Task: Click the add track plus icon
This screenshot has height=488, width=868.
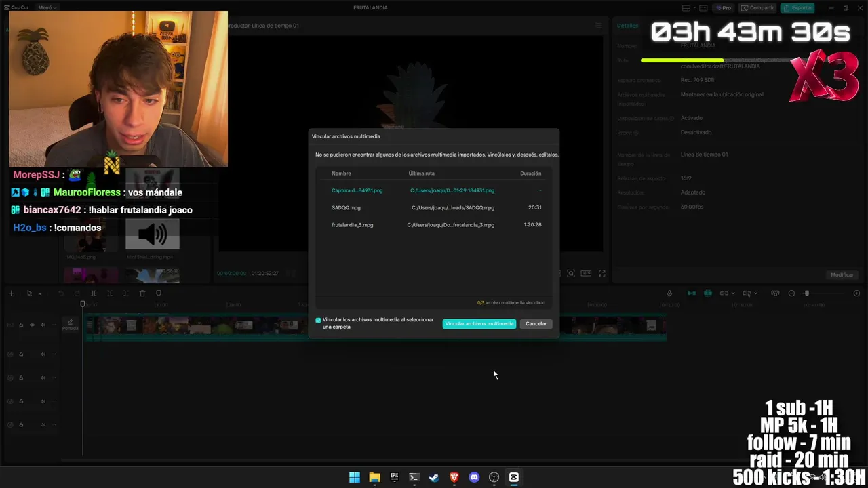Action: click(11, 293)
